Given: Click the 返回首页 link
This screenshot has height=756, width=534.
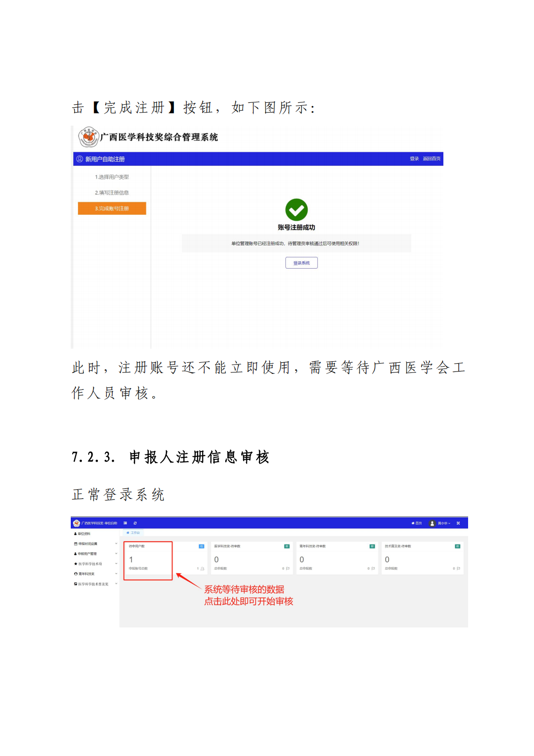Looking at the screenshot, I should [x=432, y=159].
